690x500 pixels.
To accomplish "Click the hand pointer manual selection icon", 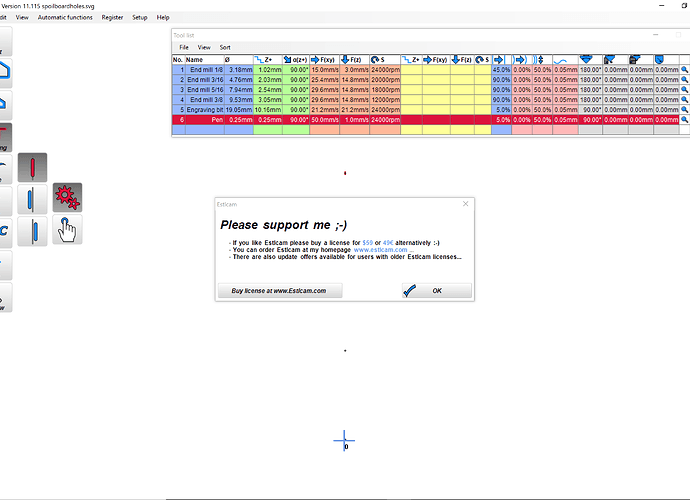I will pyautogui.click(x=67, y=229).
